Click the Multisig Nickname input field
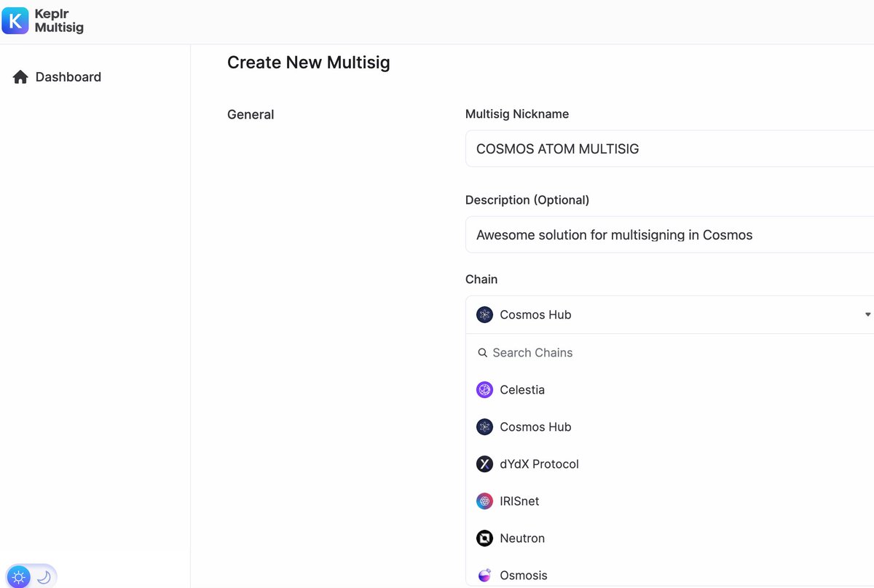Viewport: 874px width, 588px height. pos(669,148)
